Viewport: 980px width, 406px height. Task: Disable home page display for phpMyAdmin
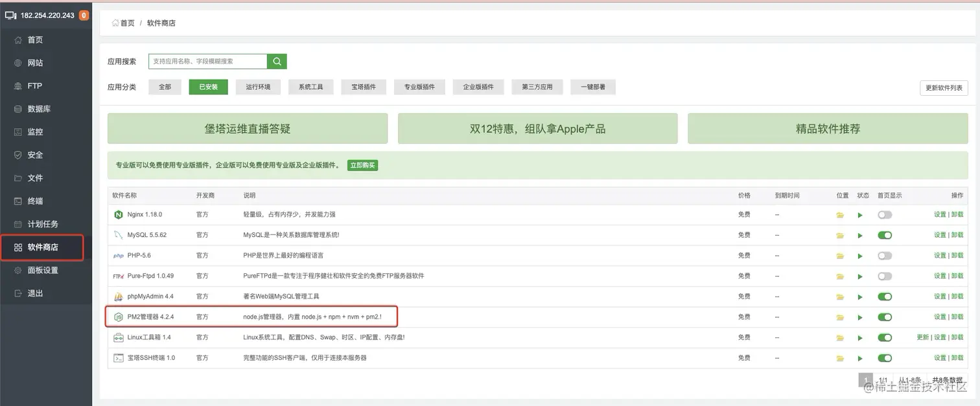click(x=885, y=297)
